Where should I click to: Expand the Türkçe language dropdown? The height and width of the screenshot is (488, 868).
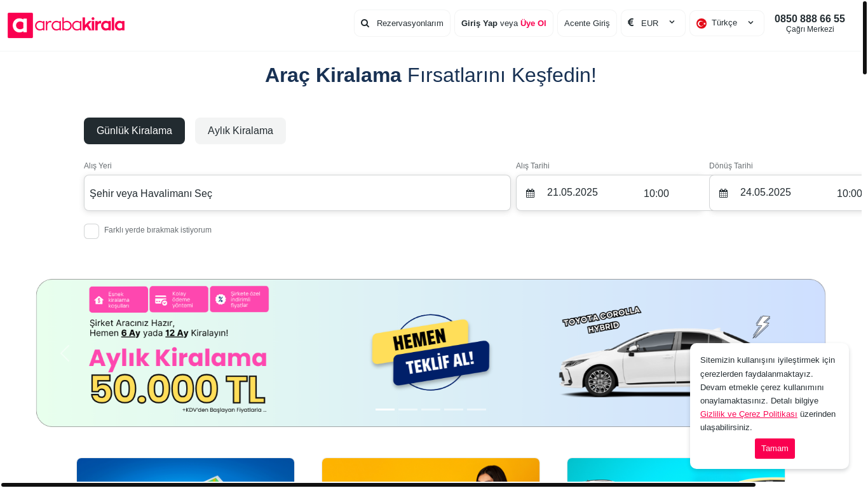[x=750, y=23]
